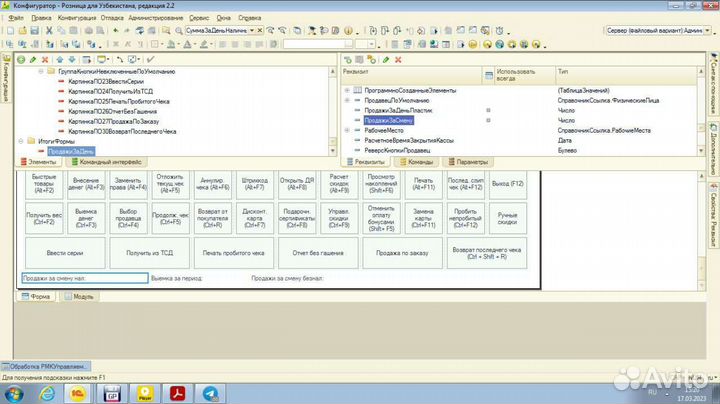Click elements tree scrollbar down arrow
This screenshot has width=720, height=404.
pyautogui.click(x=333, y=151)
